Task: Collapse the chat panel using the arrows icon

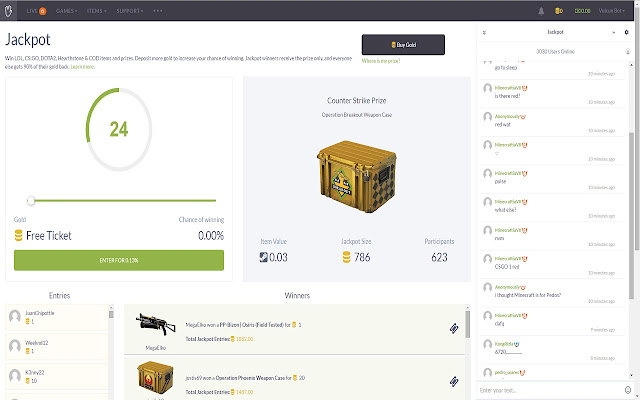Action: (484, 32)
